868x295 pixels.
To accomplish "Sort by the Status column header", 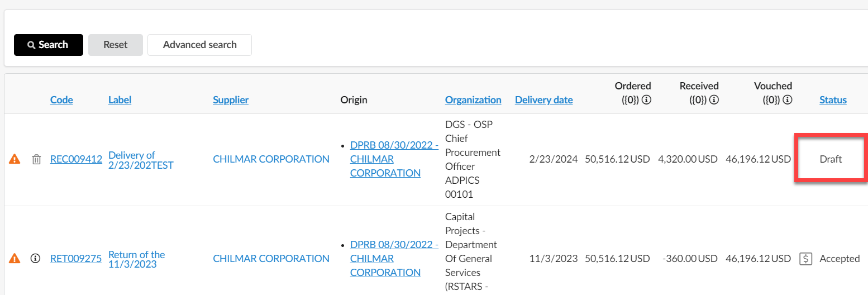I will tap(833, 100).
